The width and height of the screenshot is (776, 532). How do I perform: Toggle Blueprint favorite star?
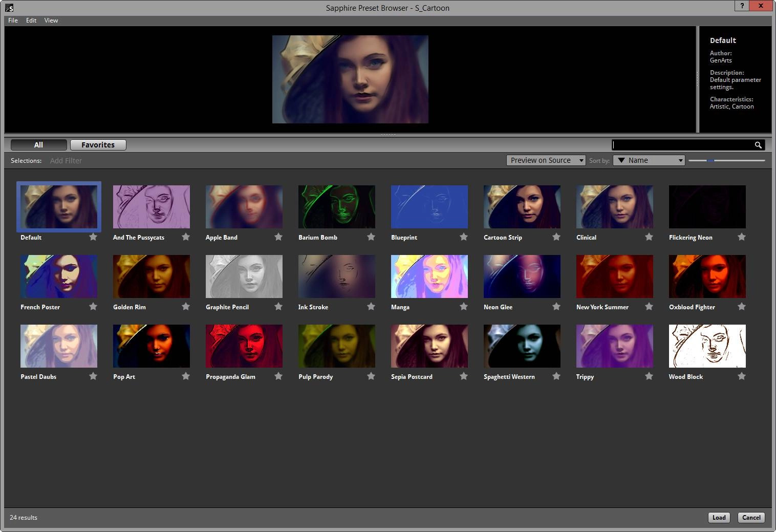(464, 237)
